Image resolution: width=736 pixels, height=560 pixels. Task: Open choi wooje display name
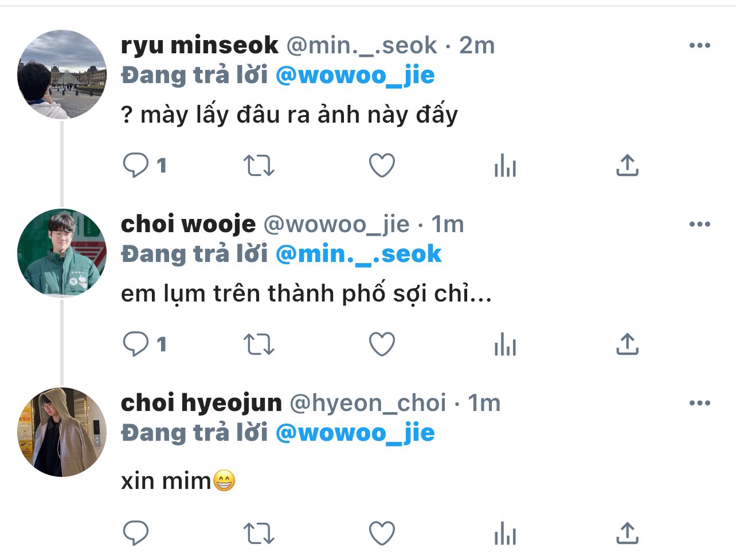coord(189,224)
